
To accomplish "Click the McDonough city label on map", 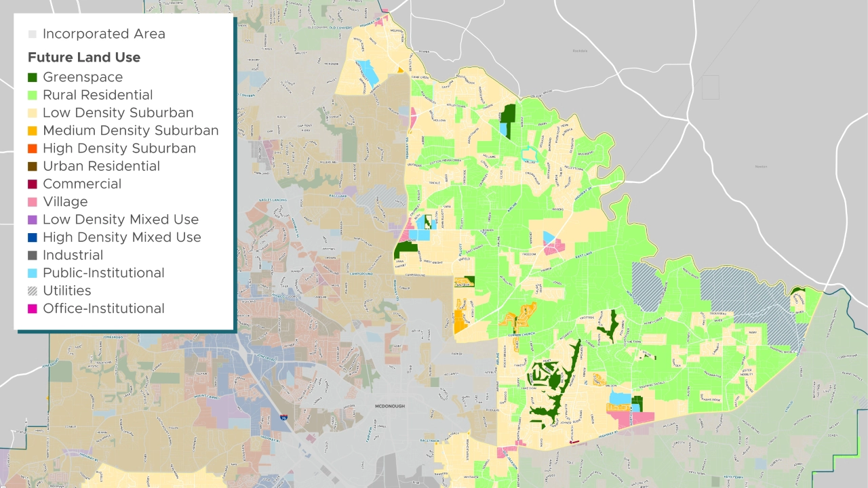I will point(389,406).
